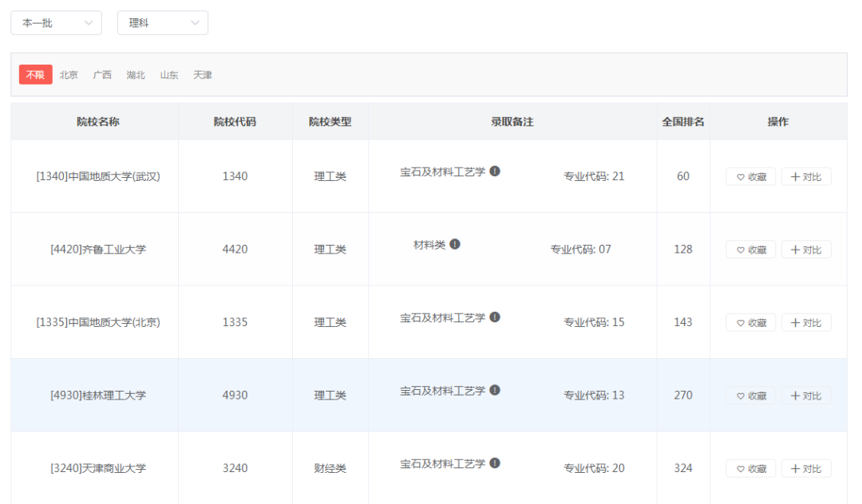Click info icon for 桂林理工大学 major
Image resolution: width=862 pixels, height=504 pixels.
(495, 390)
